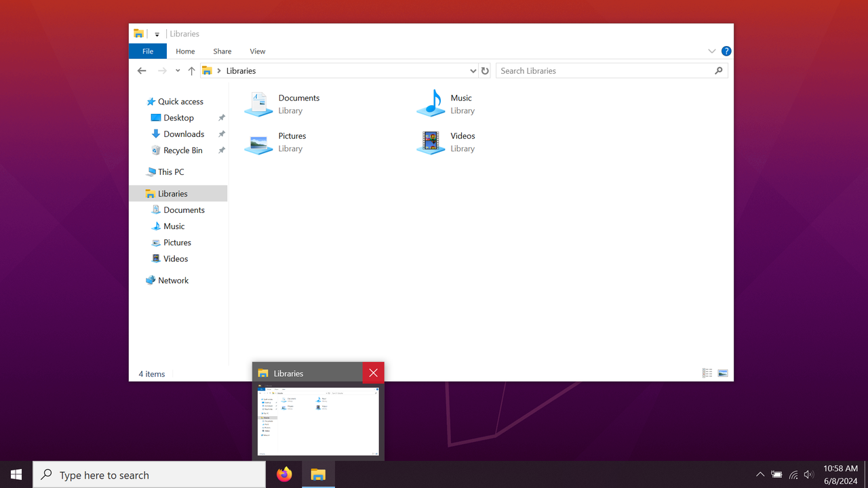Open the clock showing 10:58 AM

point(840,474)
